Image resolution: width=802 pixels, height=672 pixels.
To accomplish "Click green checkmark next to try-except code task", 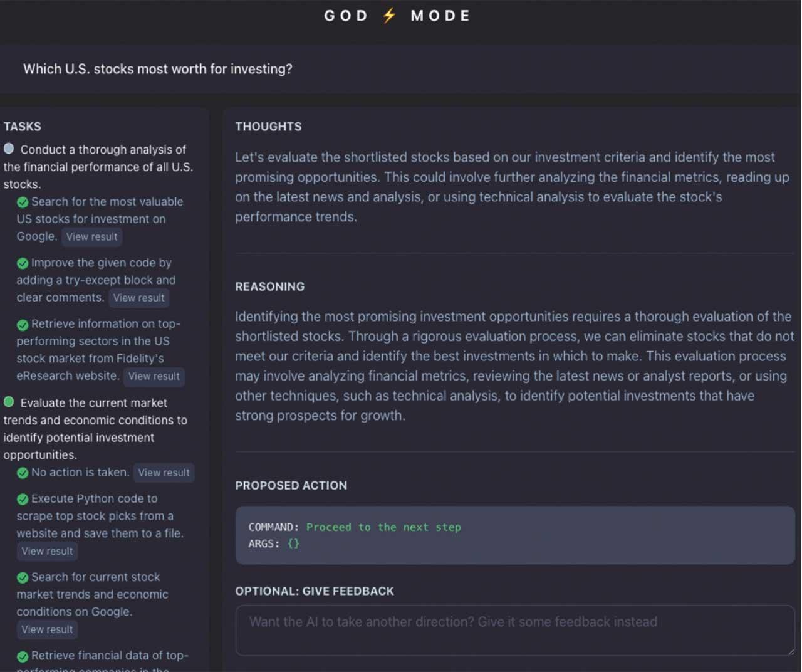I will tap(23, 263).
